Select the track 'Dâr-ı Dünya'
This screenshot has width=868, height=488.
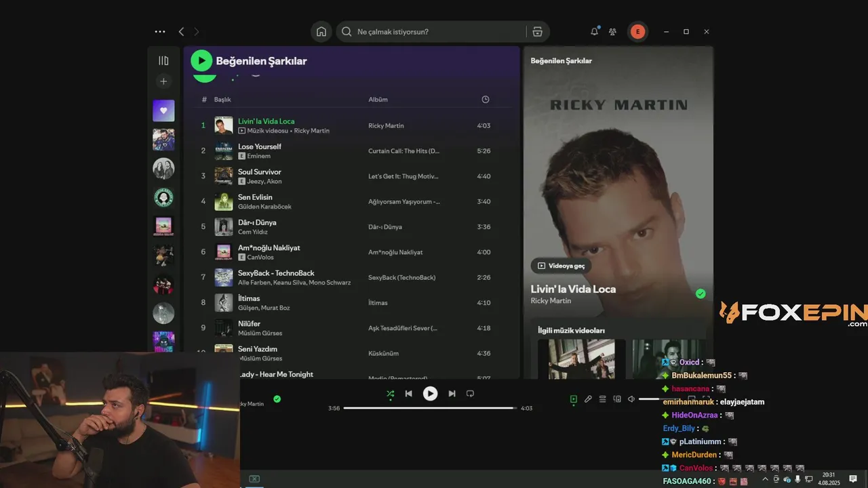click(x=349, y=226)
